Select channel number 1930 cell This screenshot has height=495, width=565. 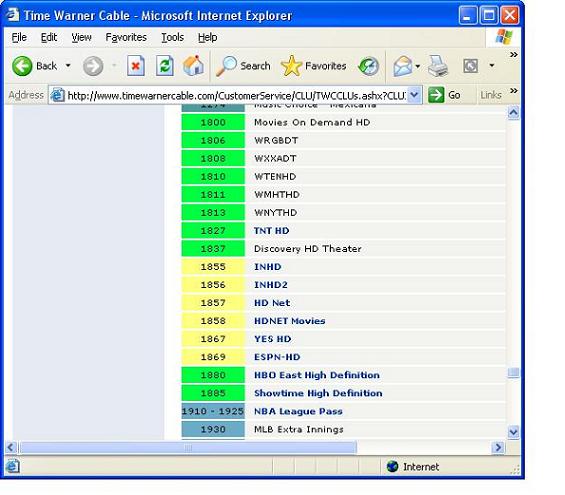pos(213,429)
